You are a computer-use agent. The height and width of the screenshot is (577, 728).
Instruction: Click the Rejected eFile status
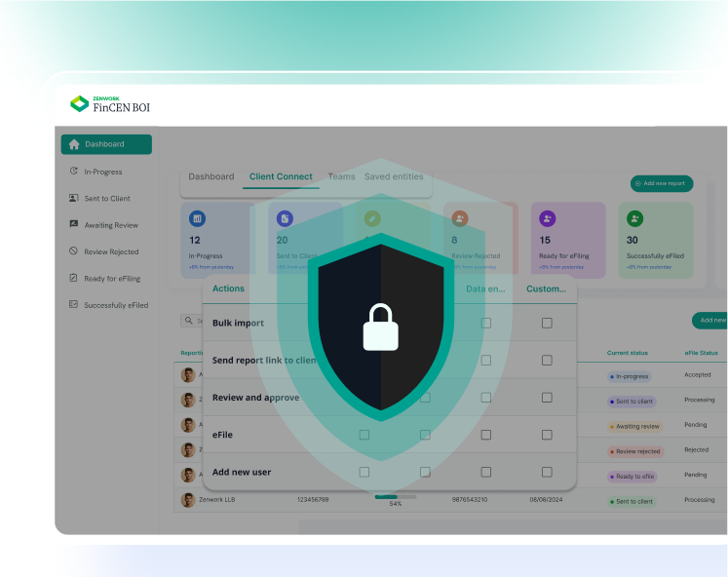click(697, 450)
